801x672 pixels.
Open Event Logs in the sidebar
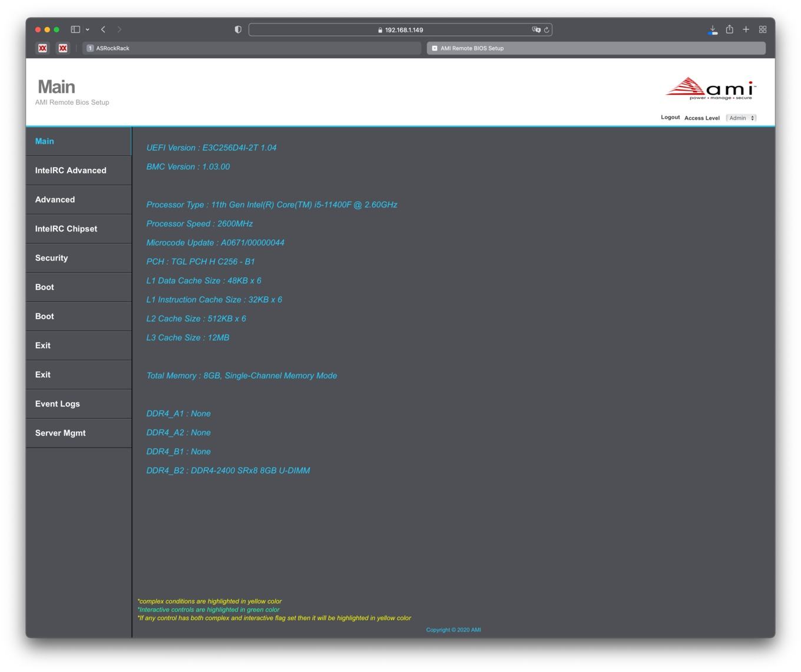click(79, 404)
